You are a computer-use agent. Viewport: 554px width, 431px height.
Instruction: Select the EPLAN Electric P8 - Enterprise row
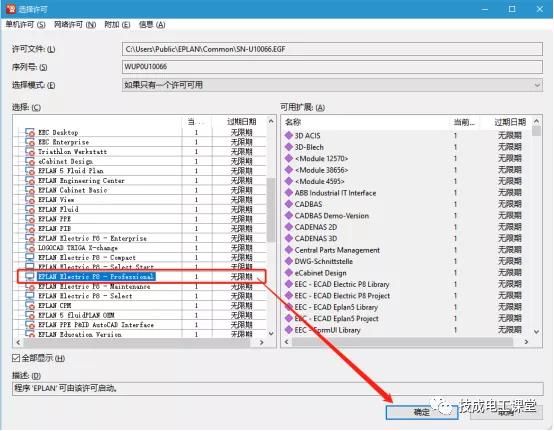coord(141,238)
